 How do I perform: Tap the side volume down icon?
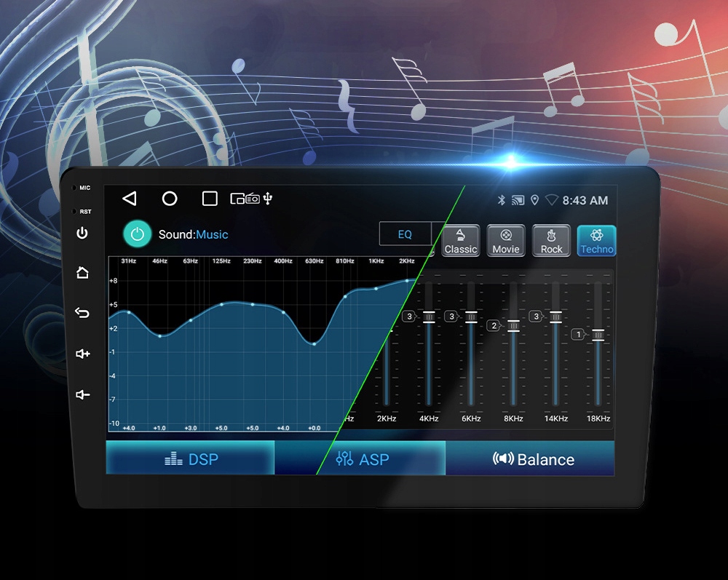[83, 394]
